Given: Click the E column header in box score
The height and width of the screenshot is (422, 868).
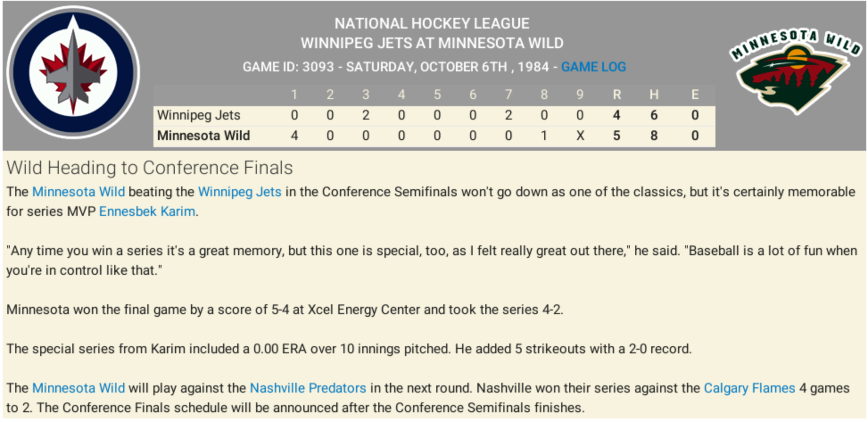Looking at the screenshot, I should tap(695, 95).
